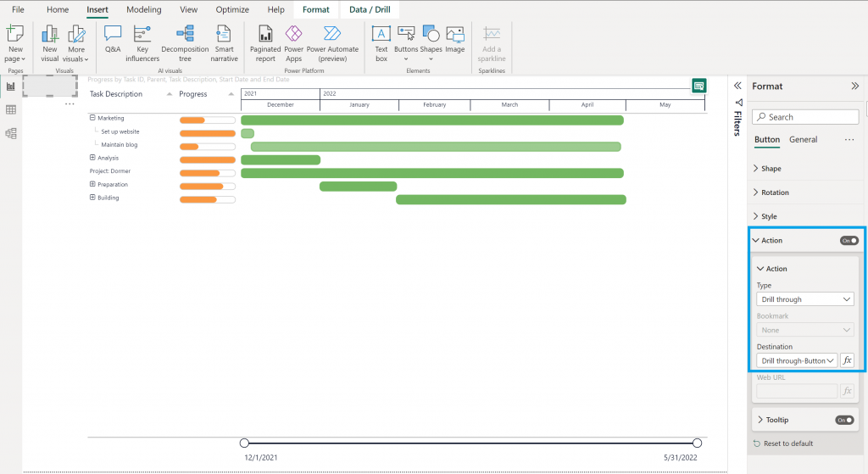The image size is (868, 474).
Task: Toggle the Tooltip switch
Action: tap(844, 421)
